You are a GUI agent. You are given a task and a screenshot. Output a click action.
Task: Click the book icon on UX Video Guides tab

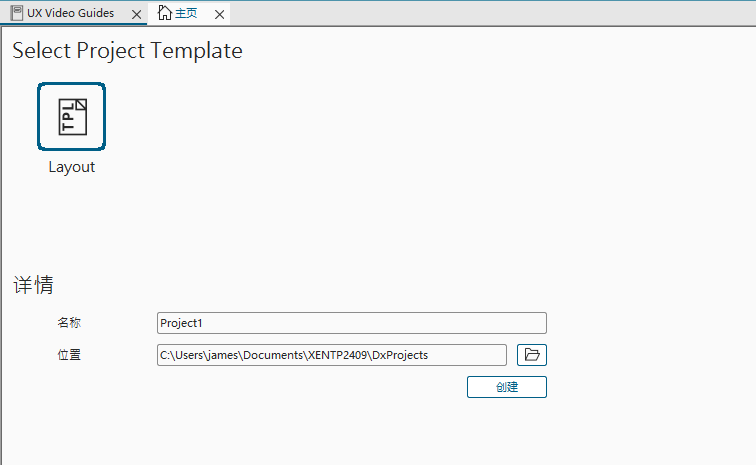(17, 13)
